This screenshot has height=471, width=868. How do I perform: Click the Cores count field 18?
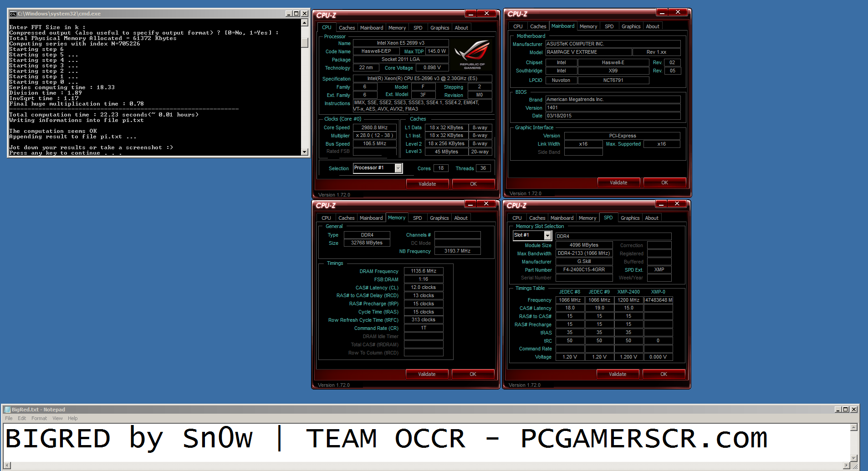[x=441, y=168]
